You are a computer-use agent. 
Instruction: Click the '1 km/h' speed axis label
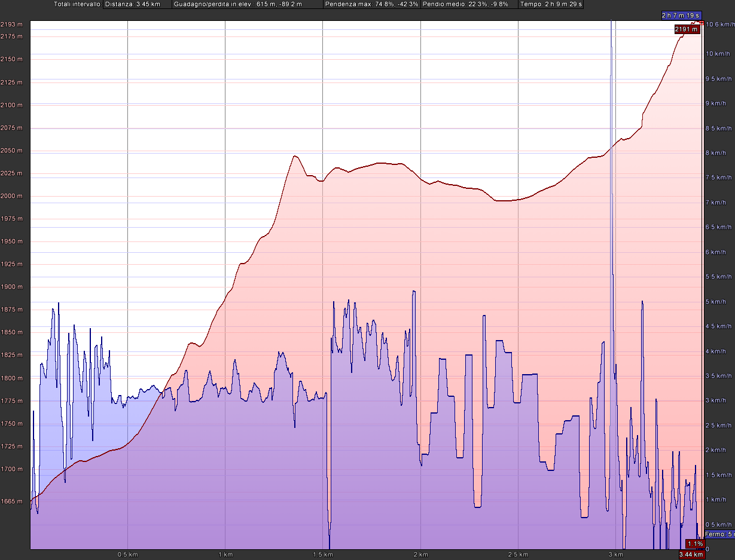[x=718, y=500]
